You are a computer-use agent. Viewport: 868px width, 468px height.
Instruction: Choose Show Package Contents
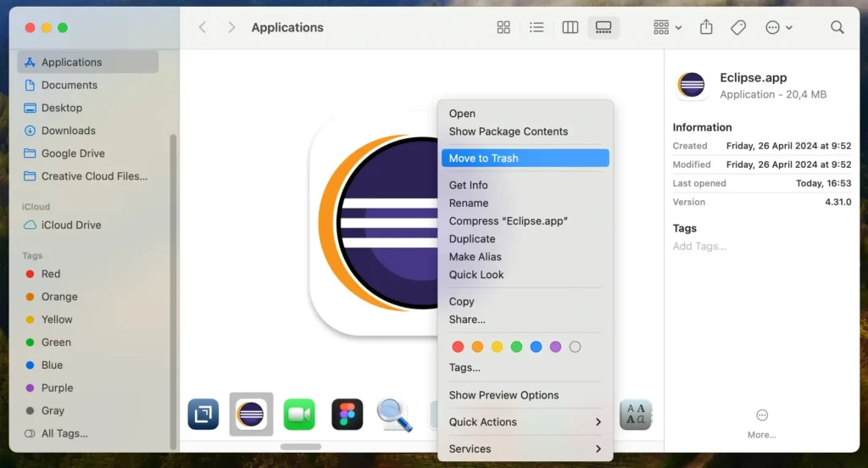526,131
